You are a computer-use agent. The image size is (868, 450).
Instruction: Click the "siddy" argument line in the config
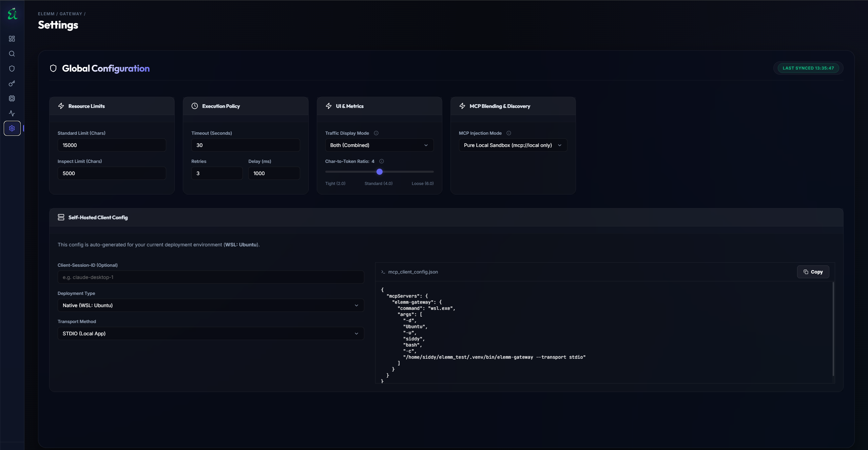point(414,339)
